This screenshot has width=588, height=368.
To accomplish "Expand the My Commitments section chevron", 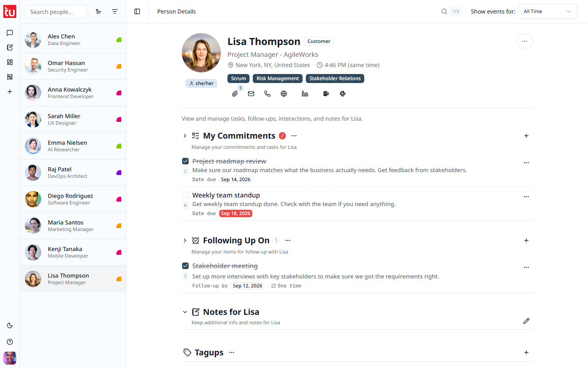I will [185, 136].
